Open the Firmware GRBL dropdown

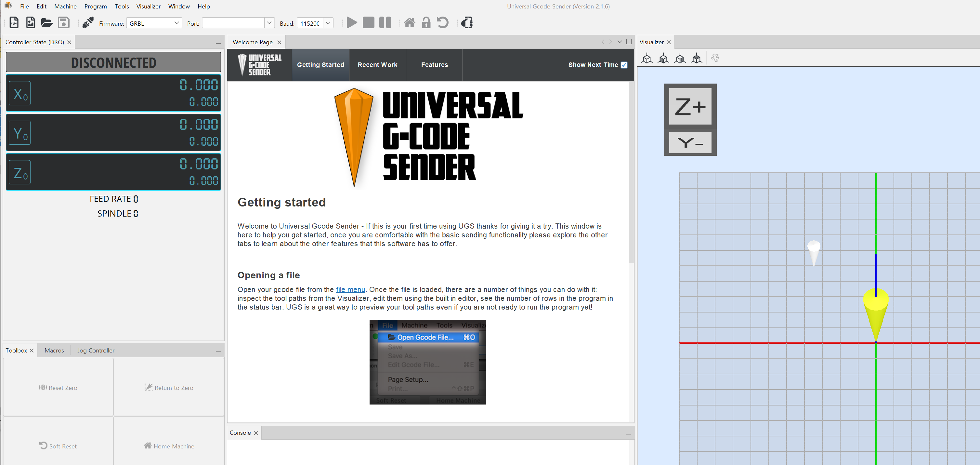point(154,23)
